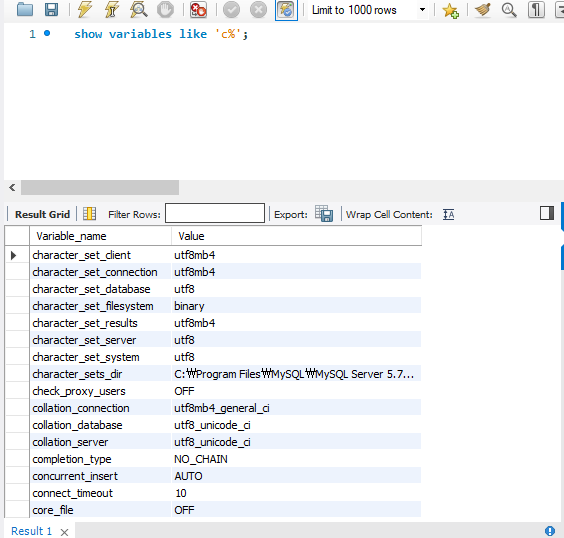Beautify query with broom icon
Image resolution: width=564 pixels, height=538 pixels.
[483, 10]
